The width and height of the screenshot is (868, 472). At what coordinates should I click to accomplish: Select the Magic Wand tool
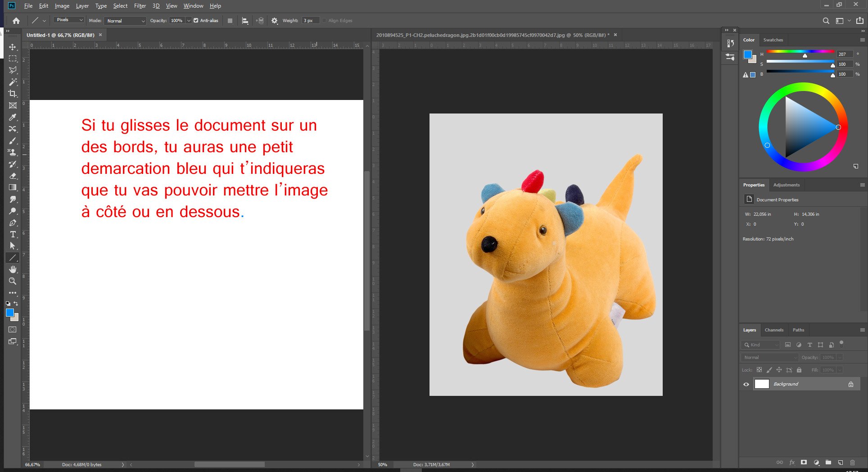(13, 82)
